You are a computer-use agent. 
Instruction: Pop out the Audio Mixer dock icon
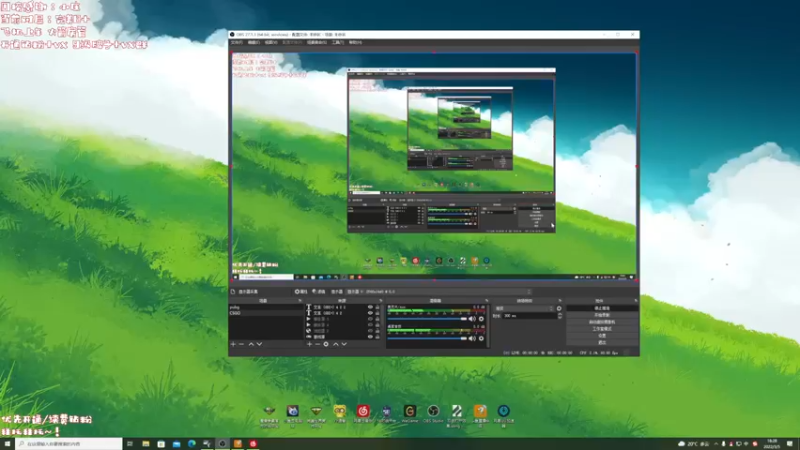[487, 301]
